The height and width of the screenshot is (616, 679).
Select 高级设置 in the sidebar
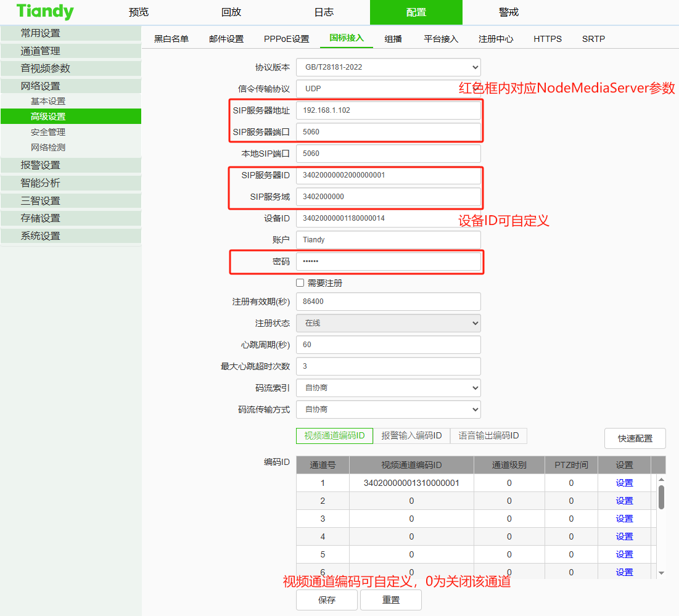(x=71, y=117)
